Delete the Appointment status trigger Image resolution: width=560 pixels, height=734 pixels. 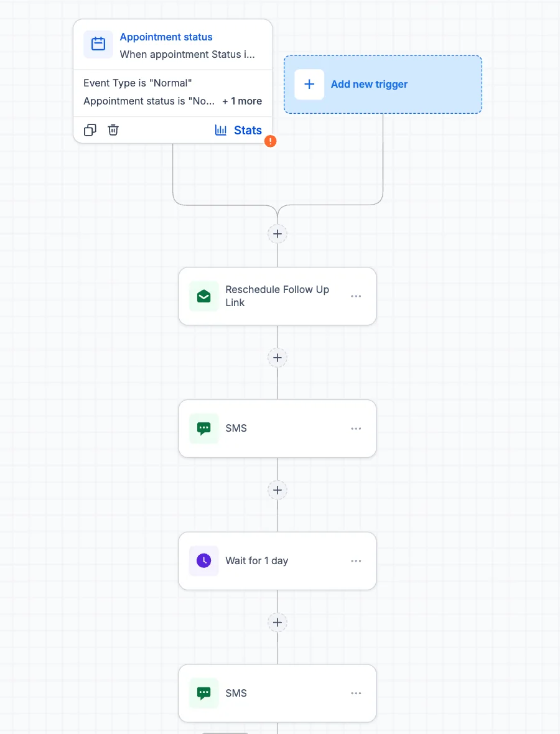click(113, 130)
